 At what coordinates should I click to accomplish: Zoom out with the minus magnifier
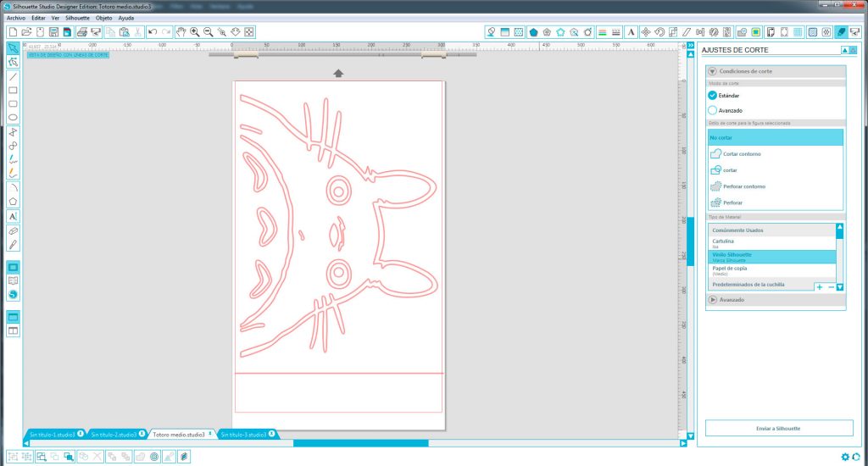(x=209, y=32)
